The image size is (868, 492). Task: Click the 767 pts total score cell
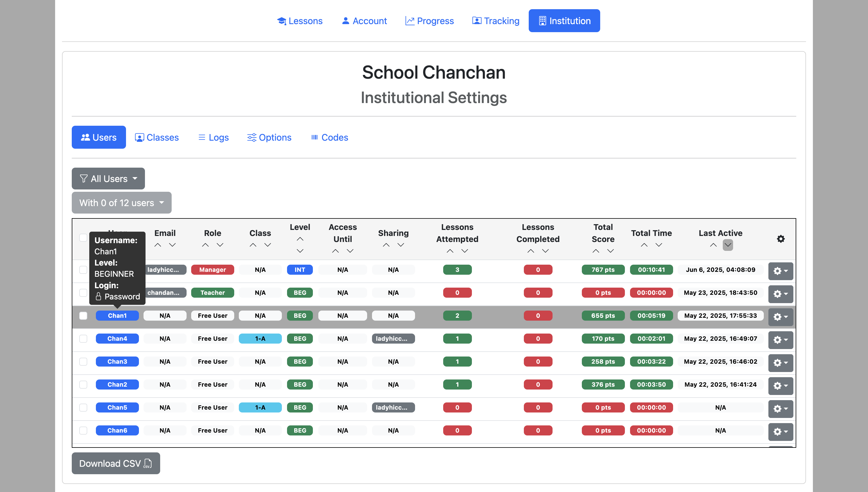pos(603,270)
